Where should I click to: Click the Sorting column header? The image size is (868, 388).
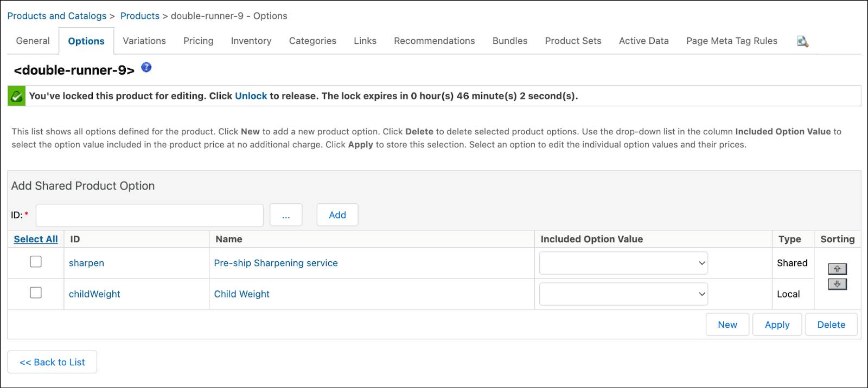coord(838,239)
